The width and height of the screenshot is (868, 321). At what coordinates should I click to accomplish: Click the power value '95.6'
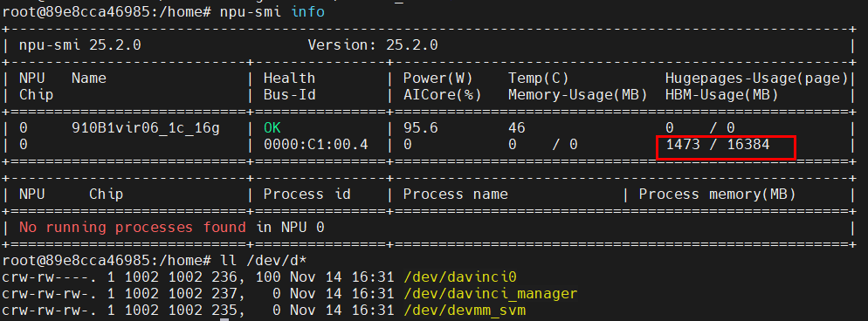tap(420, 128)
